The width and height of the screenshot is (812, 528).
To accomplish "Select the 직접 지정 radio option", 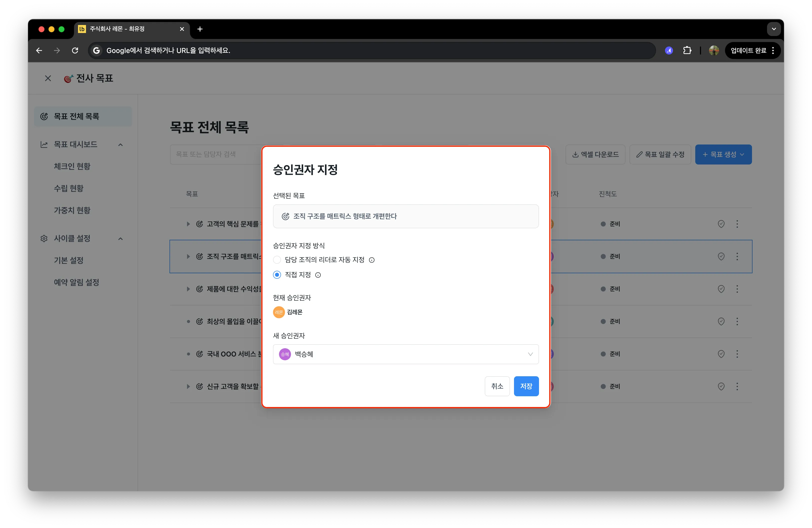I will click(x=277, y=274).
